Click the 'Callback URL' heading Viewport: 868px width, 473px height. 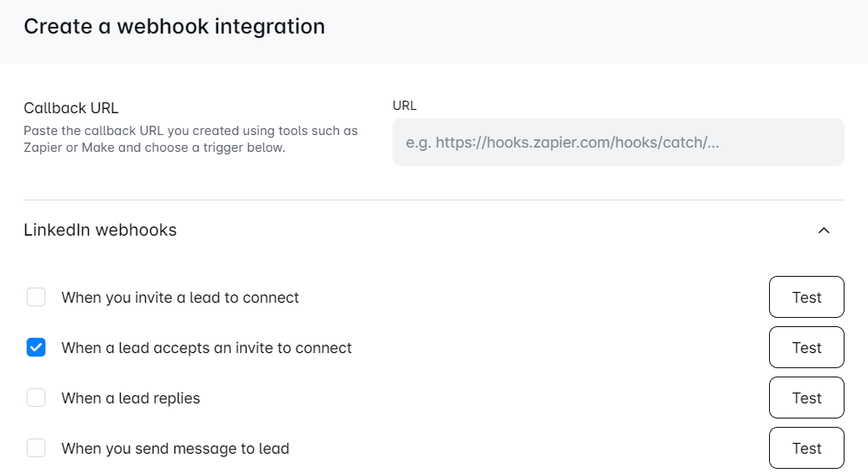[x=71, y=108]
